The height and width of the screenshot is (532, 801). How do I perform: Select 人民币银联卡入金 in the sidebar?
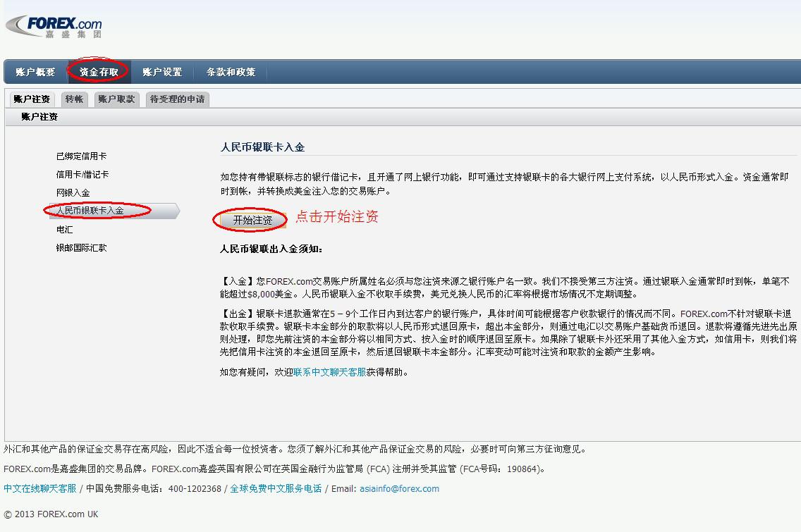coord(114,211)
